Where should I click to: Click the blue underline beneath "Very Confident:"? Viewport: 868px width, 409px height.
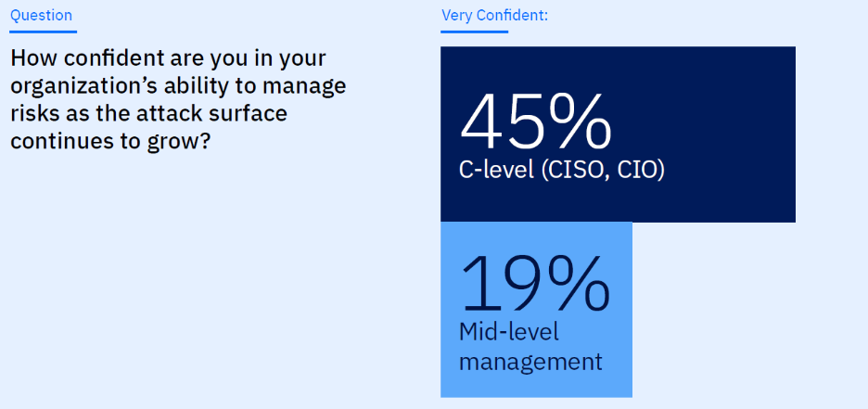point(474,32)
